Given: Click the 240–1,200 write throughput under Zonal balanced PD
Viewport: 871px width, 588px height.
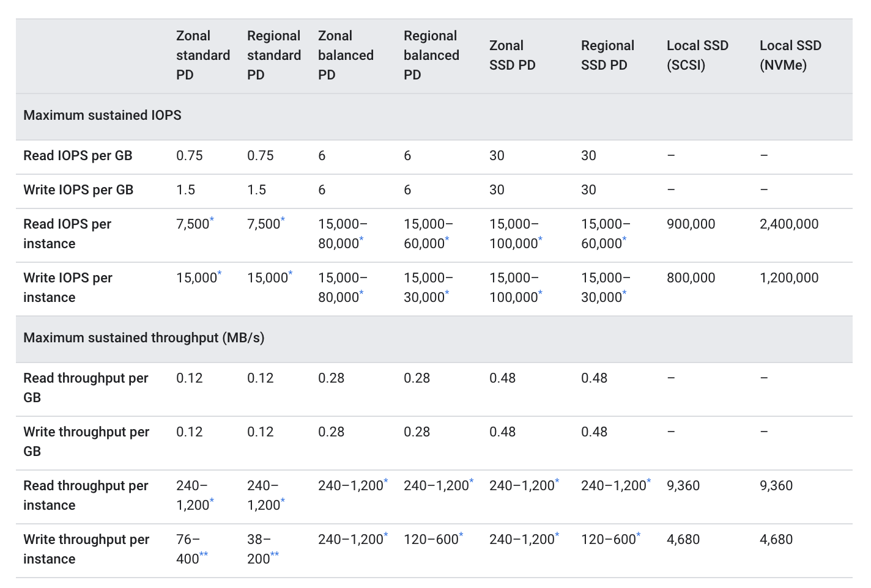Looking at the screenshot, I should pos(350,539).
